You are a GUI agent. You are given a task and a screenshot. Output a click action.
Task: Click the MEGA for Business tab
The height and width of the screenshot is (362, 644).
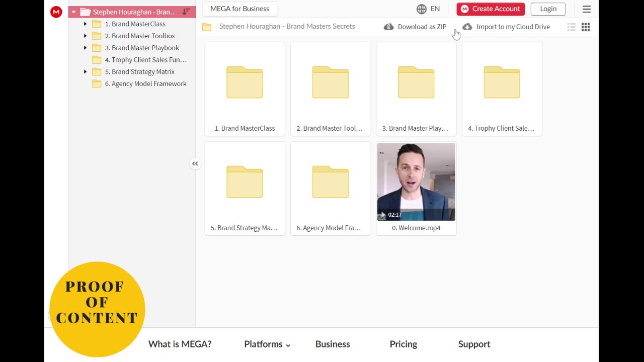coord(239,9)
